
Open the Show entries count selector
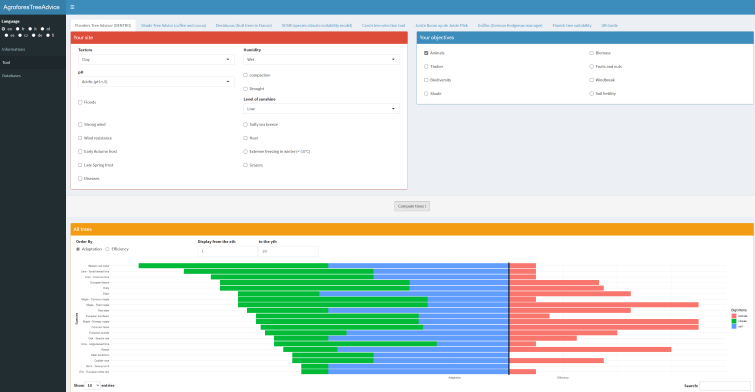click(x=92, y=386)
